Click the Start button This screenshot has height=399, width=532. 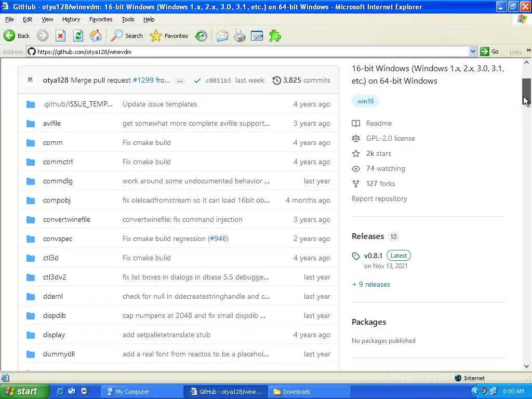click(x=24, y=391)
